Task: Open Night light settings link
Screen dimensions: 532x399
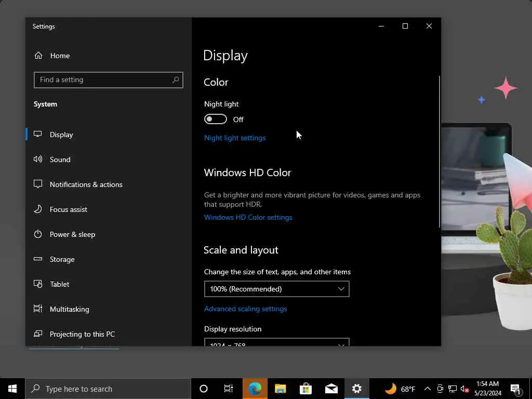Action: click(235, 138)
